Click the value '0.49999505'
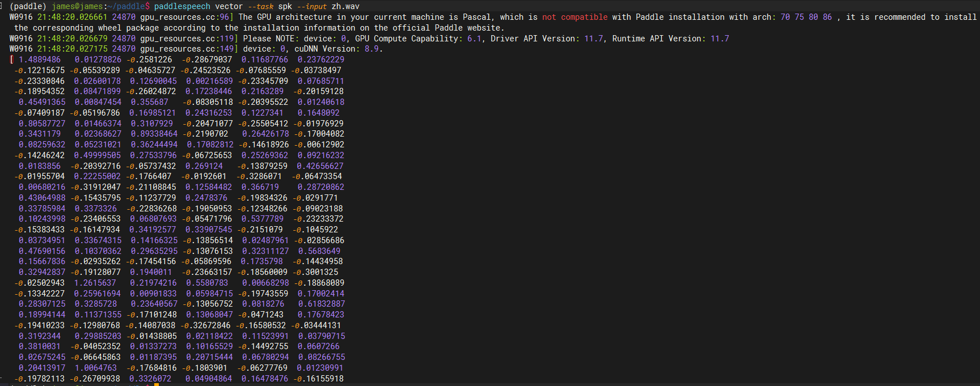Image resolution: width=980 pixels, height=386 pixels. (98, 155)
